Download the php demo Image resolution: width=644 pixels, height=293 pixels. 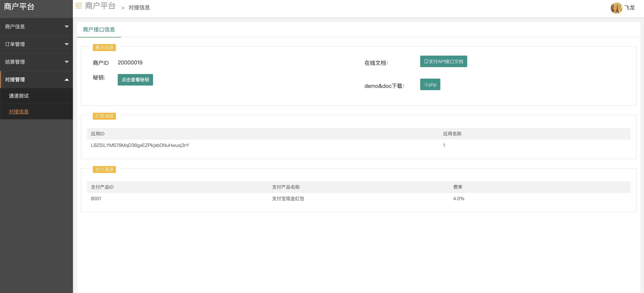pyautogui.click(x=430, y=85)
